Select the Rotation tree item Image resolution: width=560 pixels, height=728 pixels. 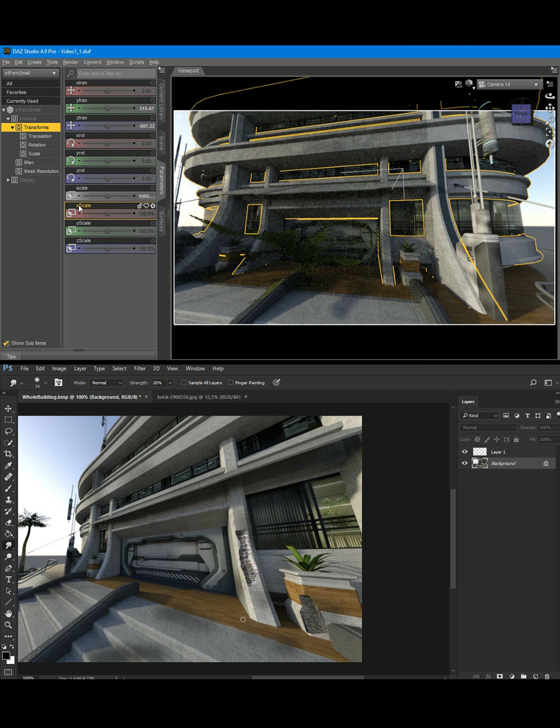(37, 145)
